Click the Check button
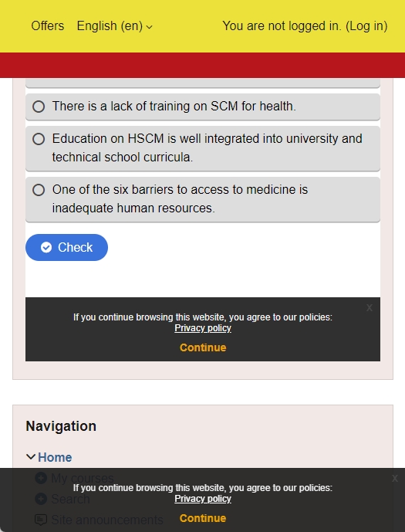 coord(67,247)
